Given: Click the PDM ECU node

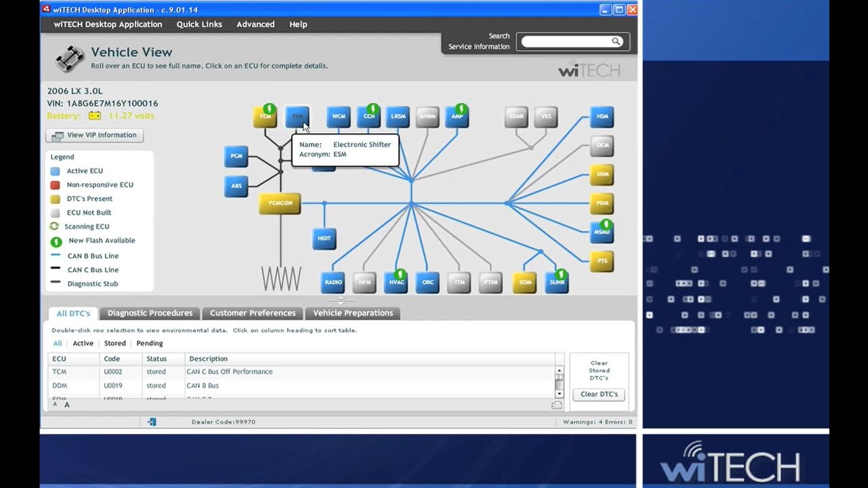Looking at the screenshot, I should click(x=602, y=203).
